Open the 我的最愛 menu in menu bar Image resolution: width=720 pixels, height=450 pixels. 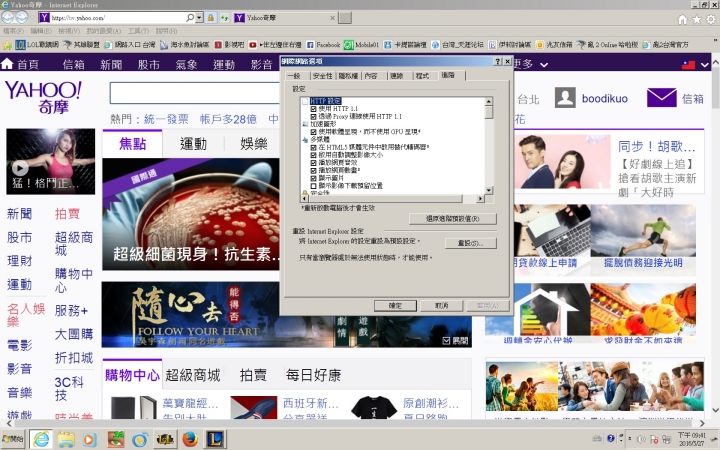(104, 31)
